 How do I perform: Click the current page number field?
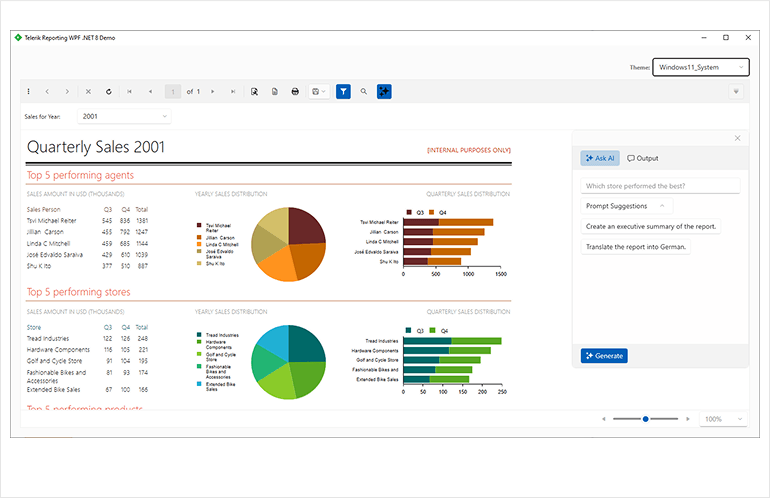click(x=173, y=91)
